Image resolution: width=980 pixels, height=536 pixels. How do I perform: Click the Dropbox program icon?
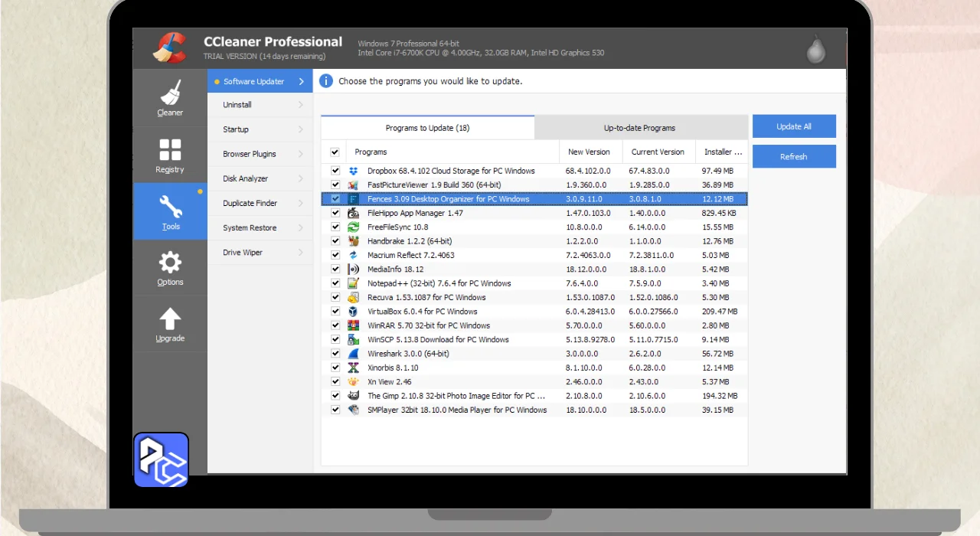353,171
